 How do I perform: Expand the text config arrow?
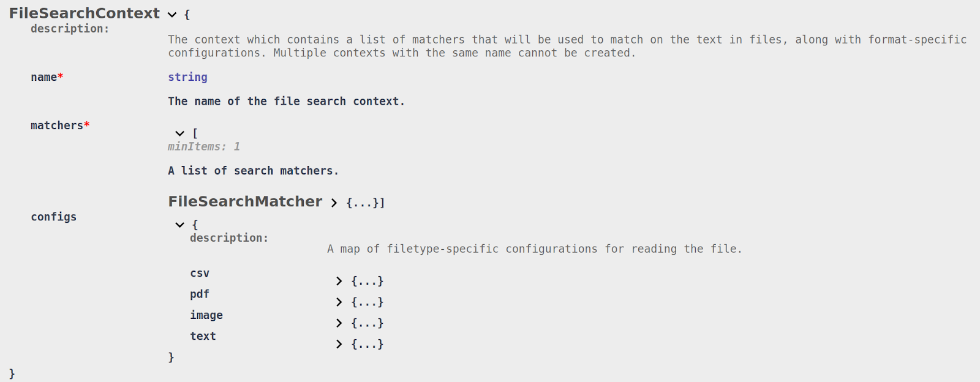[x=339, y=344]
